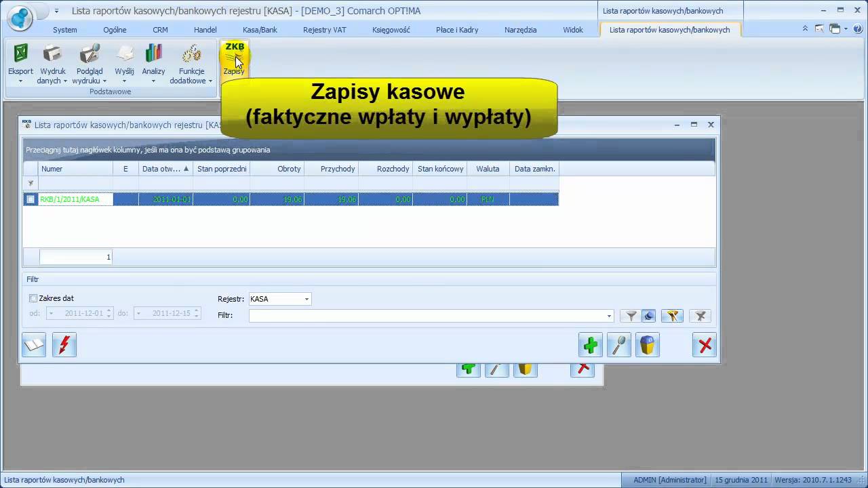Click the red lightning bolt button
The height and width of the screenshot is (488, 868).
[64, 345]
